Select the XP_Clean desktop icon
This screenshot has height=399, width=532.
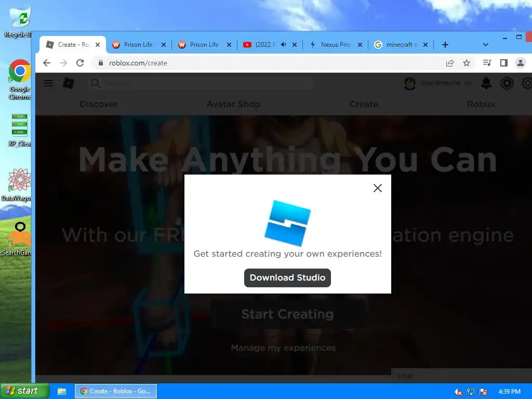click(20, 130)
